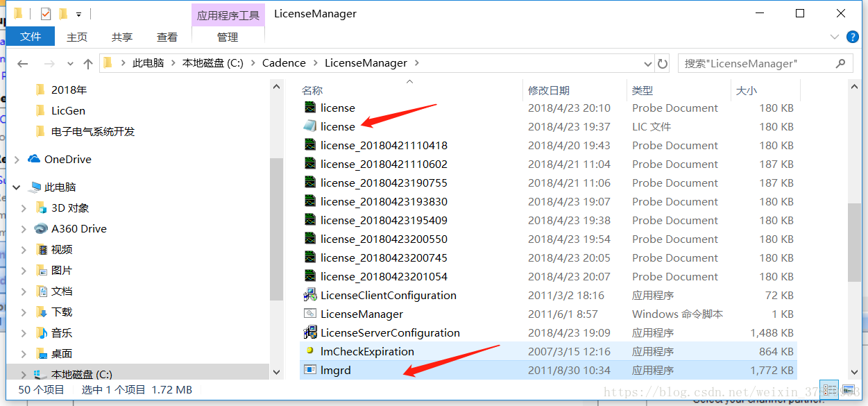
Task: Select the LicGen folder in the sidebar
Action: [x=68, y=110]
